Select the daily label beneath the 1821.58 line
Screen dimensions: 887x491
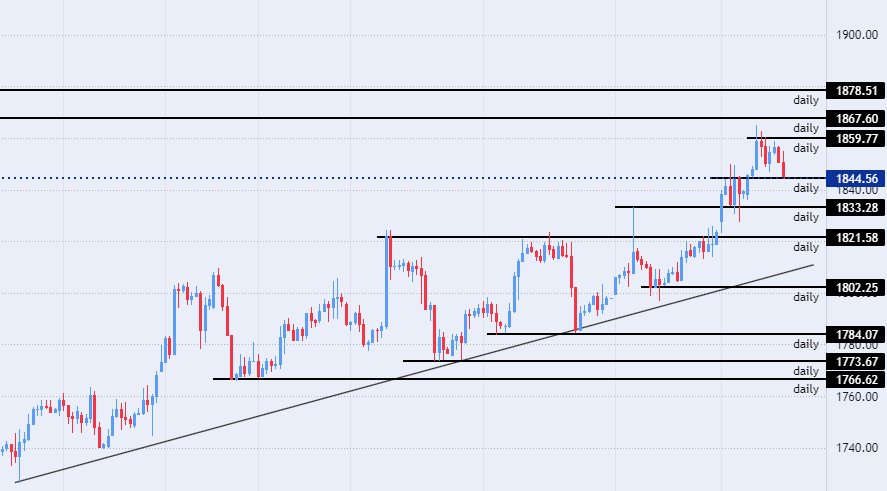coord(806,246)
